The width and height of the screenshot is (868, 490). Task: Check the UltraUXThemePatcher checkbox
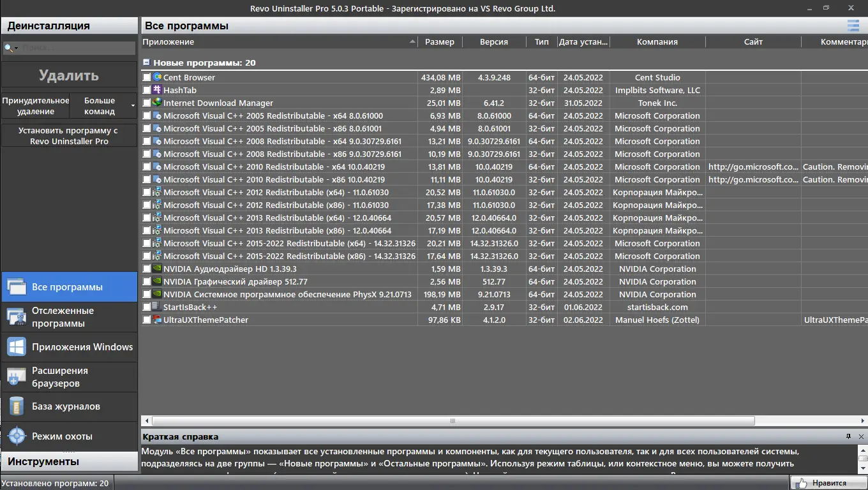pyautogui.click(x=147, y=320)
